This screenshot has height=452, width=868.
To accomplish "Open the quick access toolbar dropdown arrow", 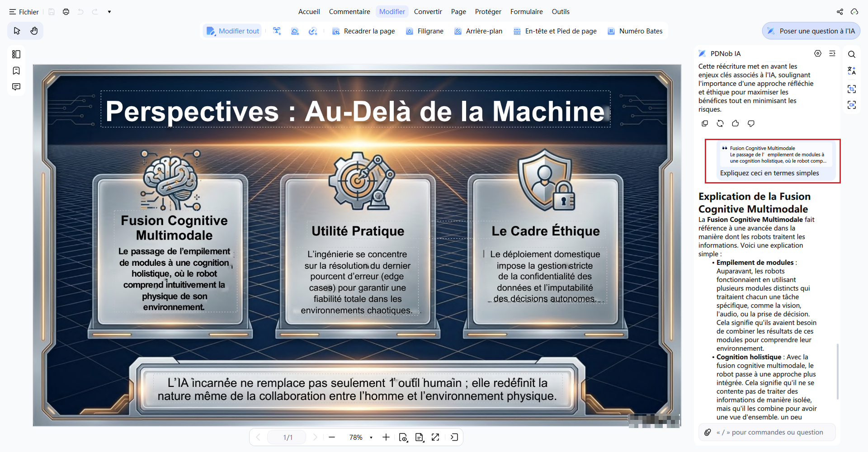I will (109, 12).
